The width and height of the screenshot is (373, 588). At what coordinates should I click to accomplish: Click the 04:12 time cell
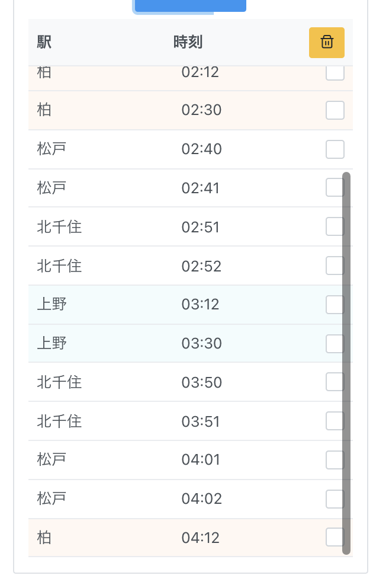click(x=201, y=538)
